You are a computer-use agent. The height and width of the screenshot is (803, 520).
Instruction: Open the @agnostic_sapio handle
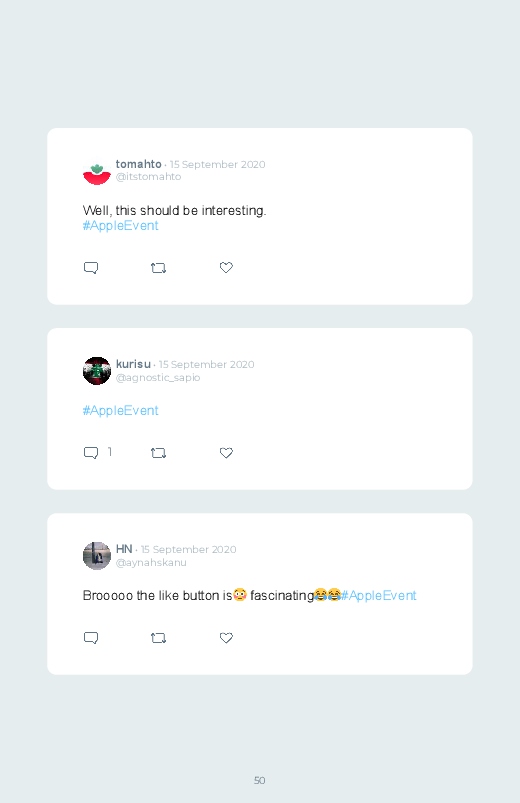[158, 377]
